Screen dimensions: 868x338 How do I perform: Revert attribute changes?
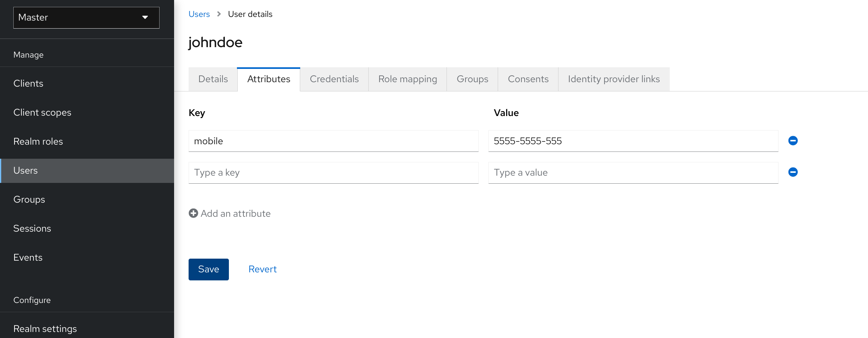coord(262,269)
